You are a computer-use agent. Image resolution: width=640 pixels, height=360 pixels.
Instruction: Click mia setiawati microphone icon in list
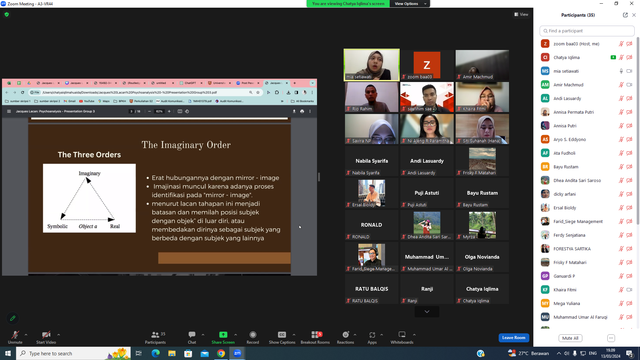[621, 71]
